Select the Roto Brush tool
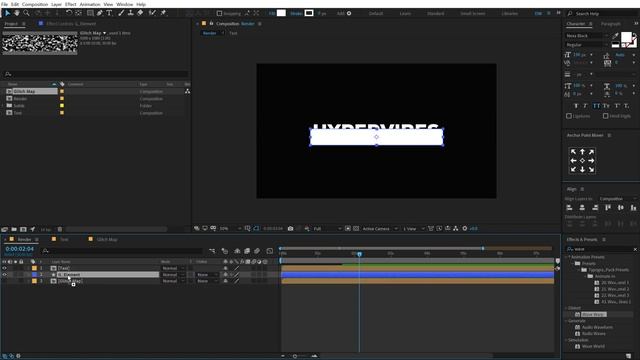This screenshot has height=360, width=640. point(152,13)
